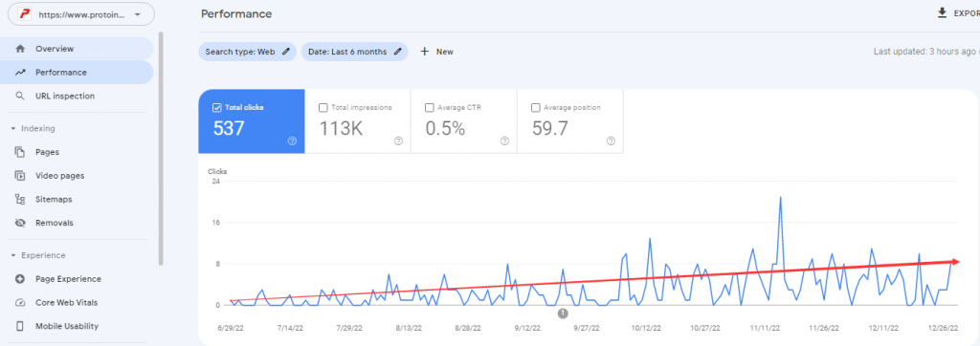
Task: Click the Performance page heading
Action: coord(236,13)
